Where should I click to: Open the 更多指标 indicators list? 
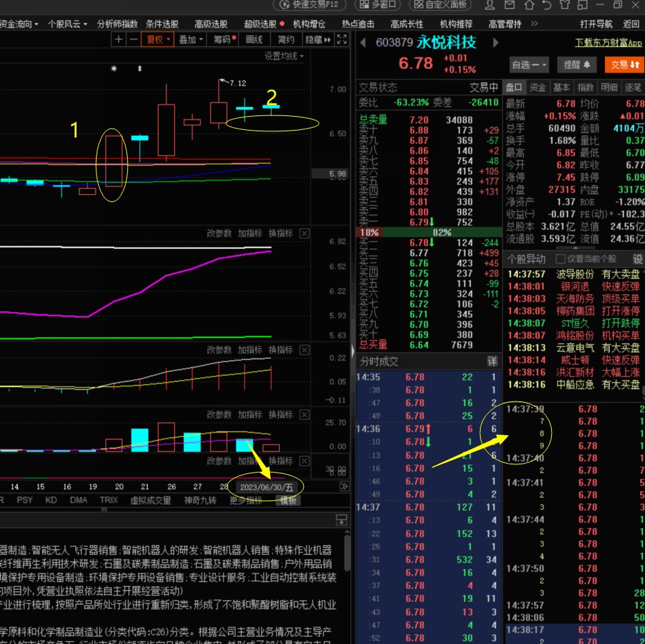coord(246,500)
